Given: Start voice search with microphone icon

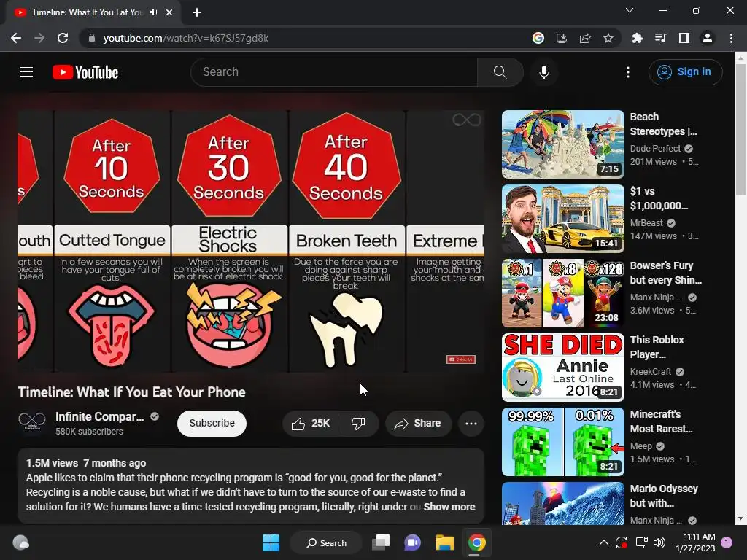Looking at the screenshot, I should point(543,72).
